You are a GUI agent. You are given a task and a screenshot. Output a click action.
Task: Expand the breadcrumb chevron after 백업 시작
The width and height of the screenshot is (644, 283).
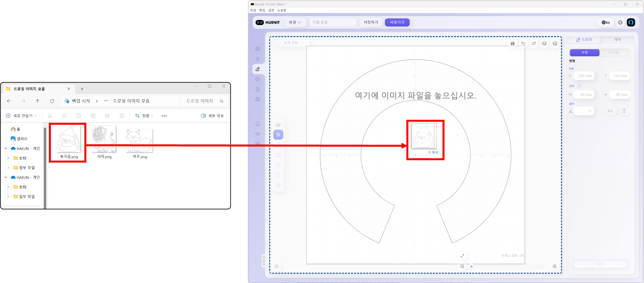tap(97, 101)
